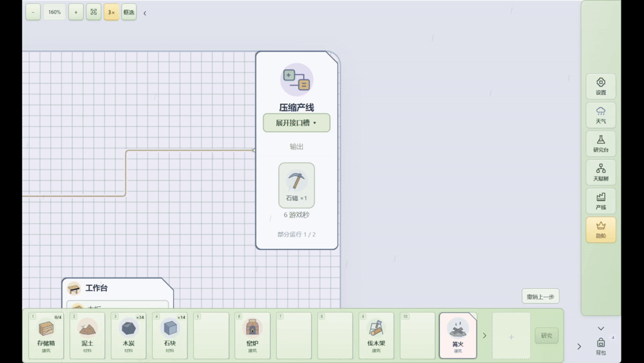Image resolution: width=644 pixels, height=363 pixels.
Task: Select the 木炭 charcoal item in slot 3
Action: tap(129, 335)
